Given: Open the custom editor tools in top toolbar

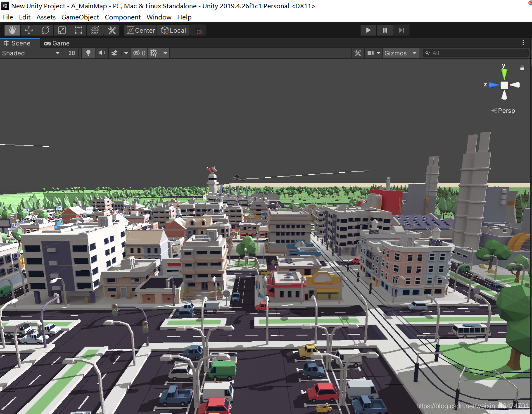Looking at the screenshot, I should pos(112,30).
